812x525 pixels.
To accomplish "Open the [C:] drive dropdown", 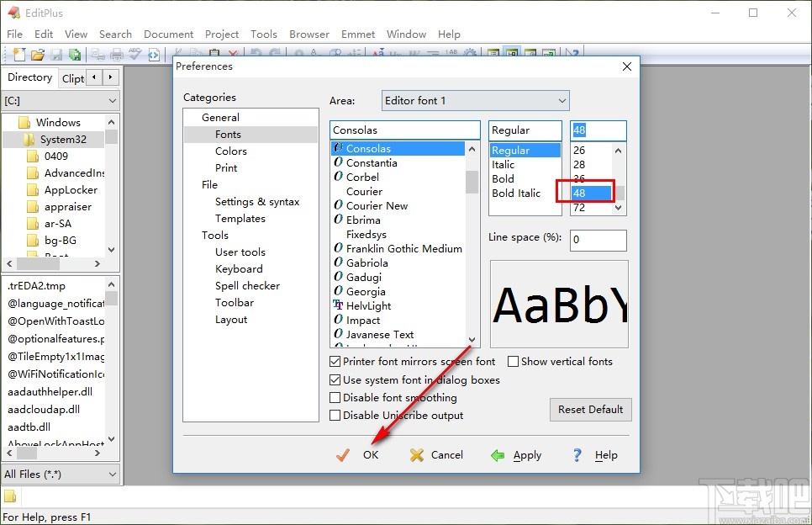I will [61, 101].
